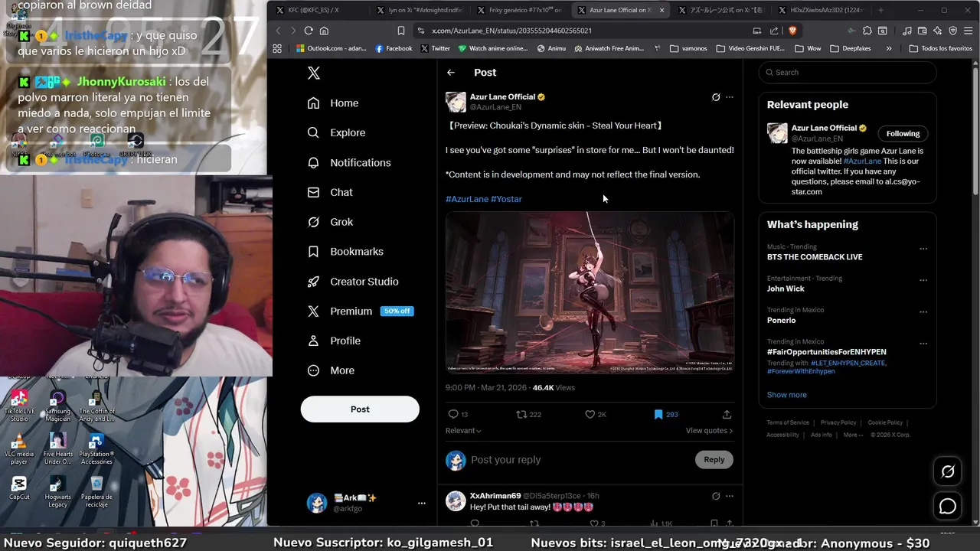Click the Reply button beside reply field

coord(714,459)
